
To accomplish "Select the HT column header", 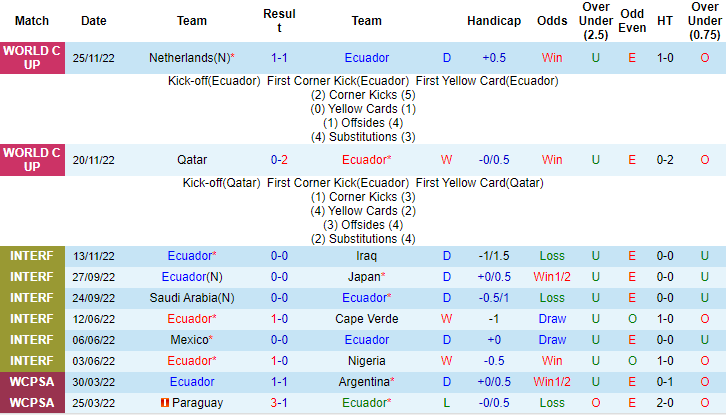I will click(664, 20).
